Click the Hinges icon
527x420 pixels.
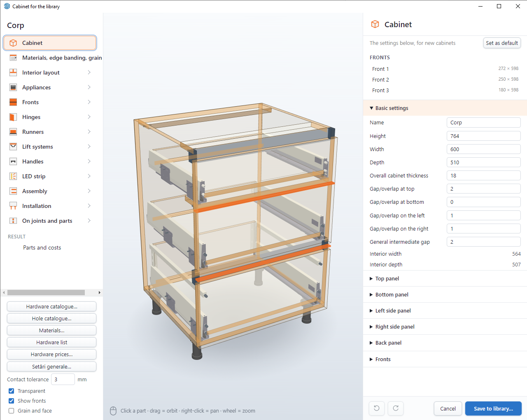[13, 117]
